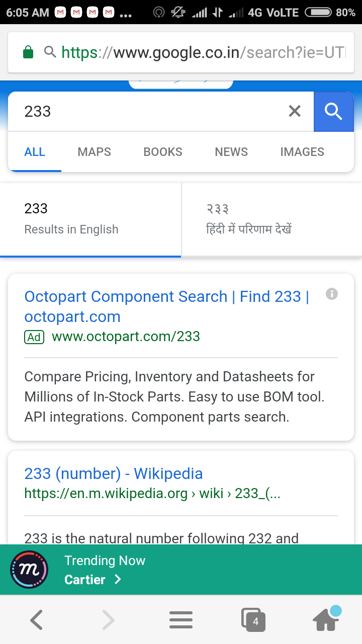Tap the back arrow in navigation bar
Screen dimensions: 362x644
36,619
